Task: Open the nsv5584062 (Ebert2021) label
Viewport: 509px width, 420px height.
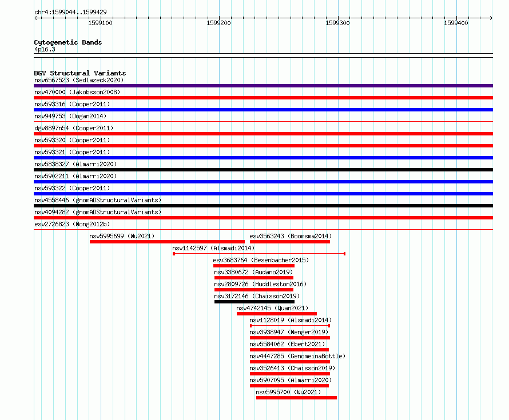Action: coord(287,344)
